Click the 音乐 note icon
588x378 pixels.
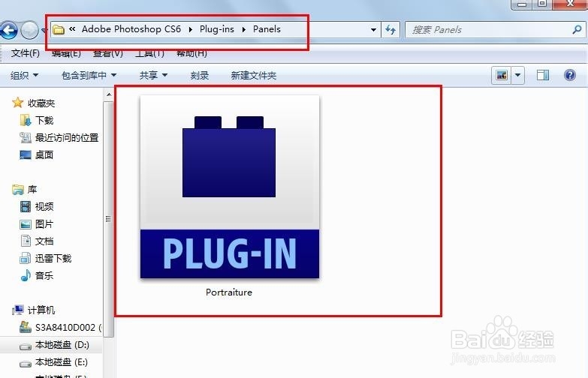pos(26,275)
